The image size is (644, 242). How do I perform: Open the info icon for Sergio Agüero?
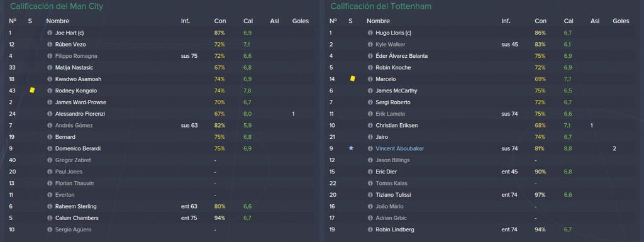50,229
